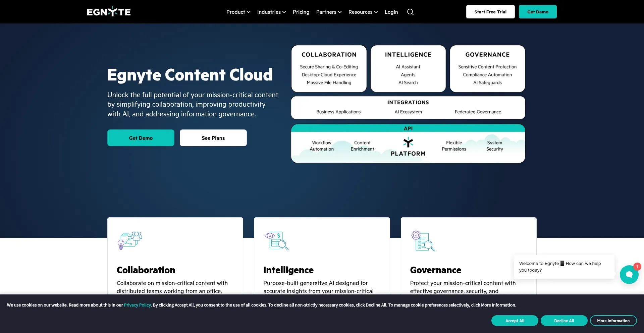644x333 pixels.
Task: Click Sensitive Content Protection text
Action: pos(487,67)
